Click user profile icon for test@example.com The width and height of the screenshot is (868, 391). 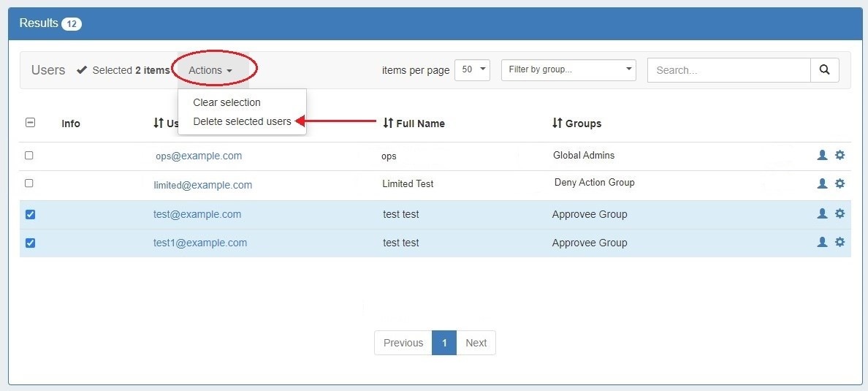click(822, 213)
